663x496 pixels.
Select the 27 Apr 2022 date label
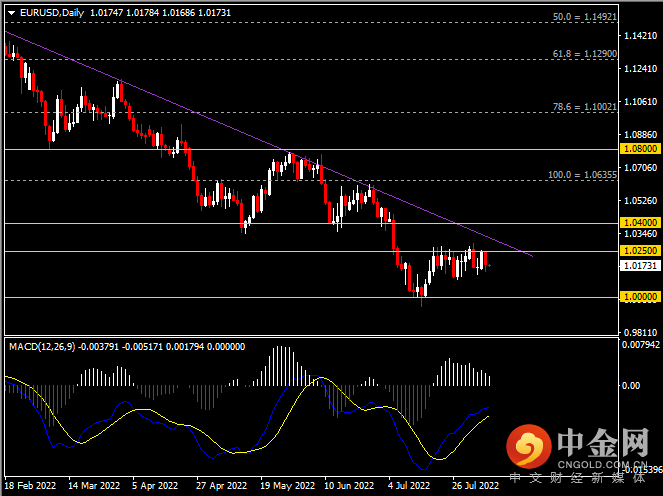221,485
